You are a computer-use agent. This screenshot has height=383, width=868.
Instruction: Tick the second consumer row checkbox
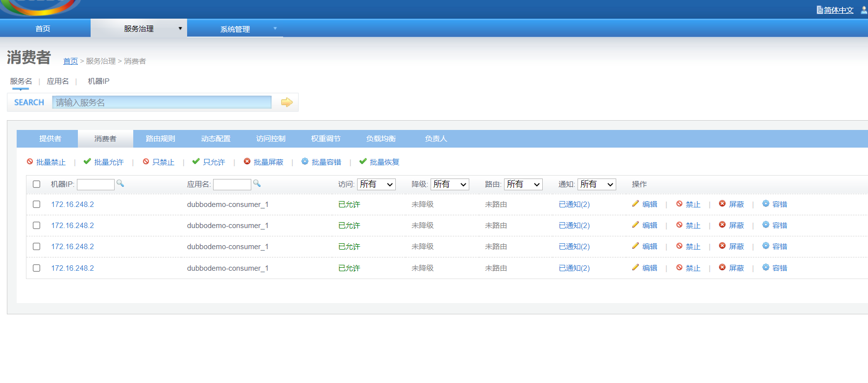(36, 225)
